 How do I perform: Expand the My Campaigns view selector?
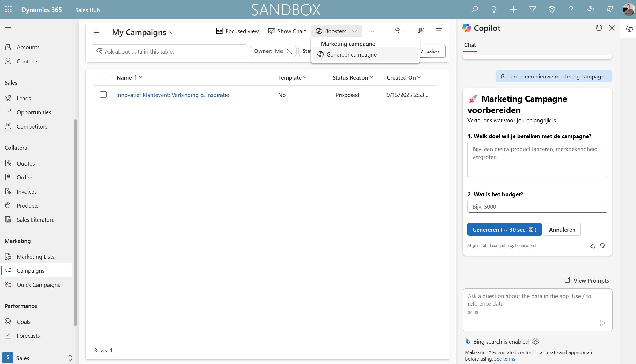pos(172,32)
